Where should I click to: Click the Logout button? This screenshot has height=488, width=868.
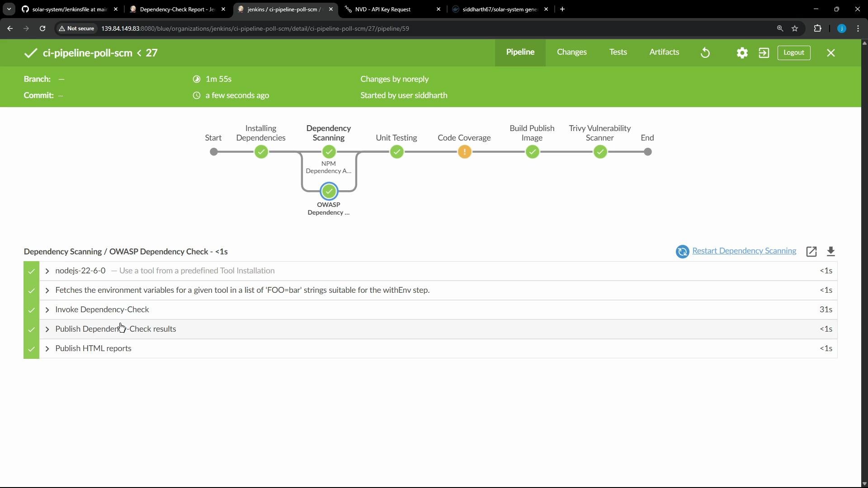794,52
